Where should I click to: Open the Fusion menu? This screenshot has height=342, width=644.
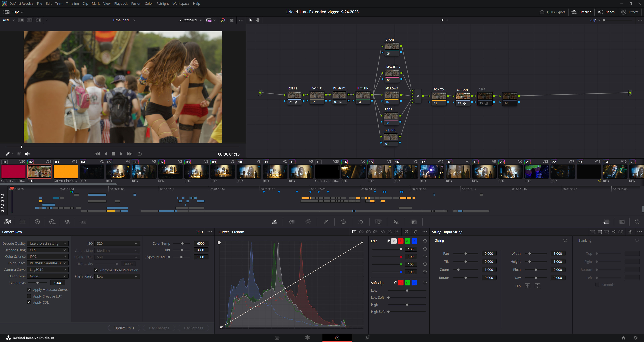click(x=136, y=4)
